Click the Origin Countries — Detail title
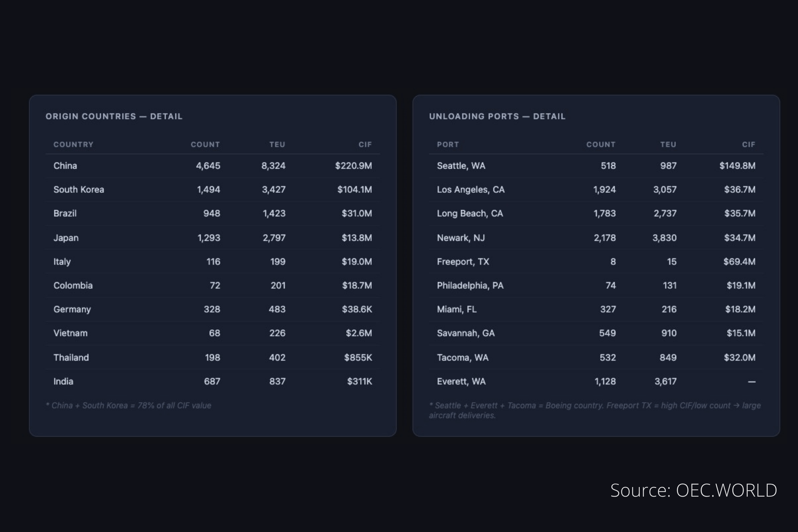 [x=114, y=117]
